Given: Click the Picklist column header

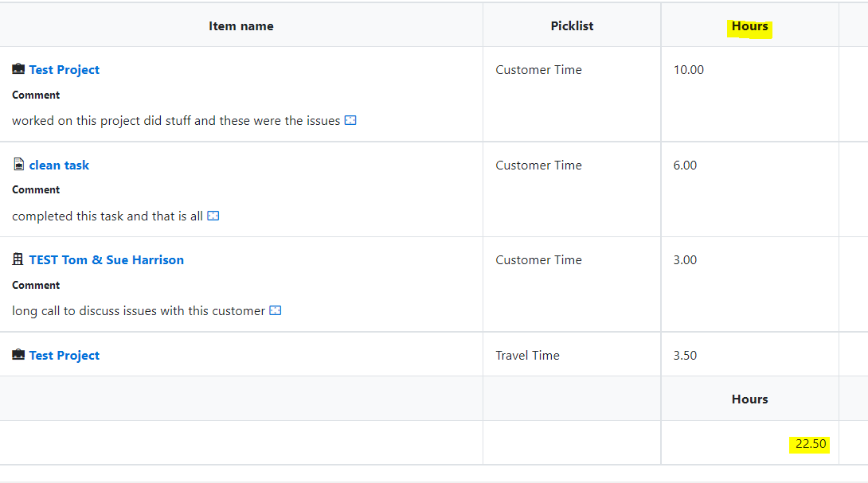Looking at the screenshot, I should point(572,25).
